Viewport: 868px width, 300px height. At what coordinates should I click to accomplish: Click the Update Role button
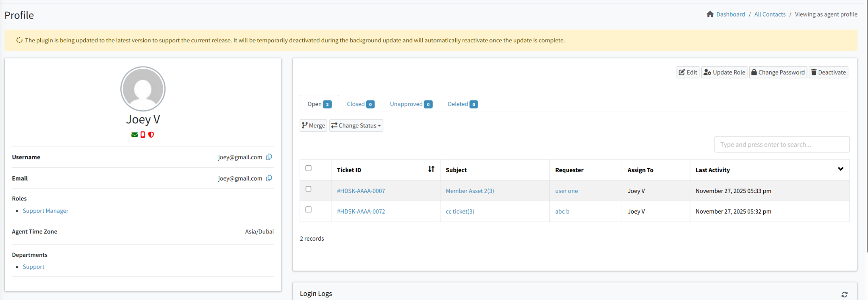pos(724,72)
